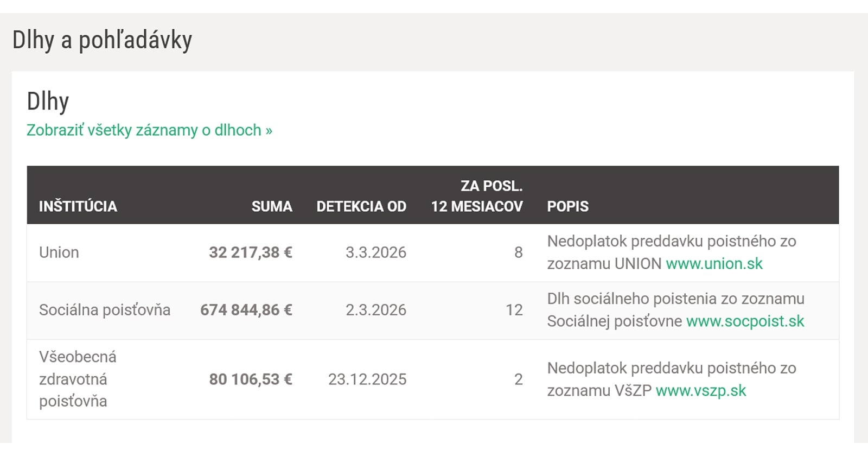The height and width of the screenshot is (456, 868).
Task: Click the 'Dlhy' section heading
Action: pos(48,102)
